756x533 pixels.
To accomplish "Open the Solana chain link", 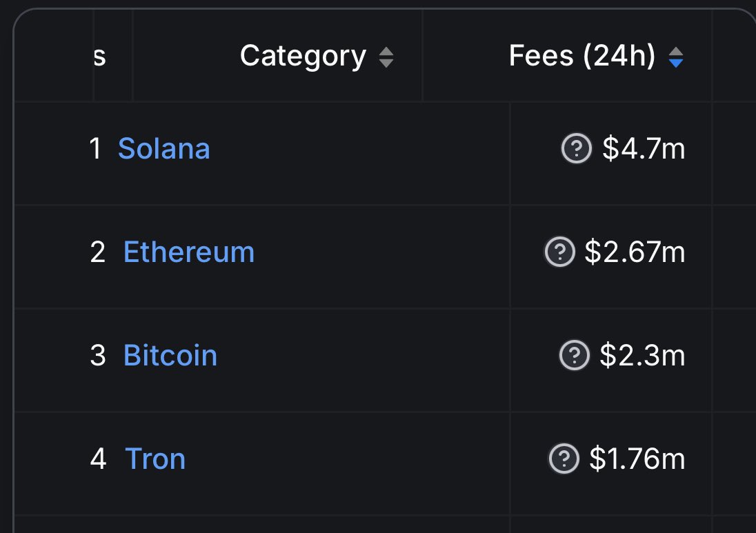I will click(164, 148).
